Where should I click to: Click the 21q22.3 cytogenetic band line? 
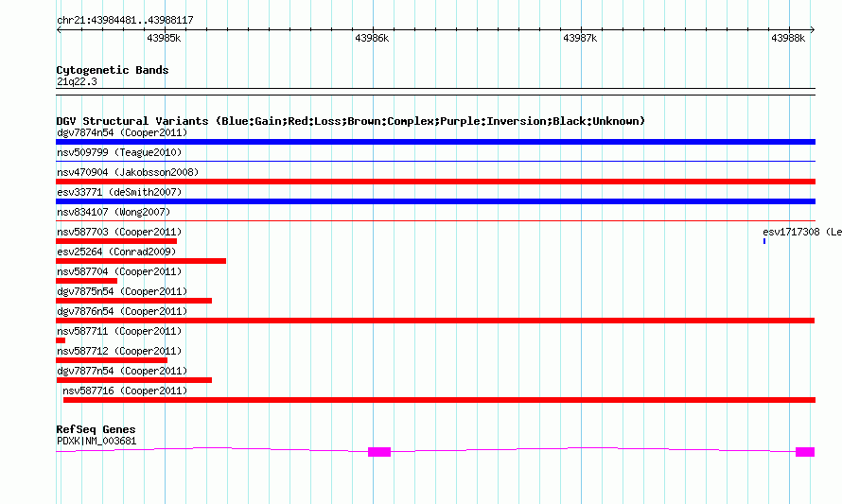click(435, 92)
